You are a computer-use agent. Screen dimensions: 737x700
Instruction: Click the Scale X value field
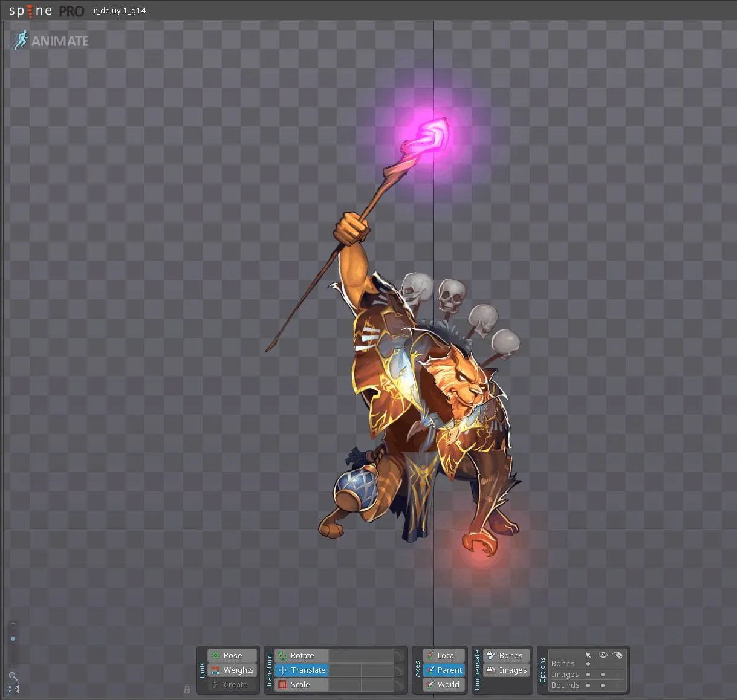pyautogui.click(x=345, y=684)
